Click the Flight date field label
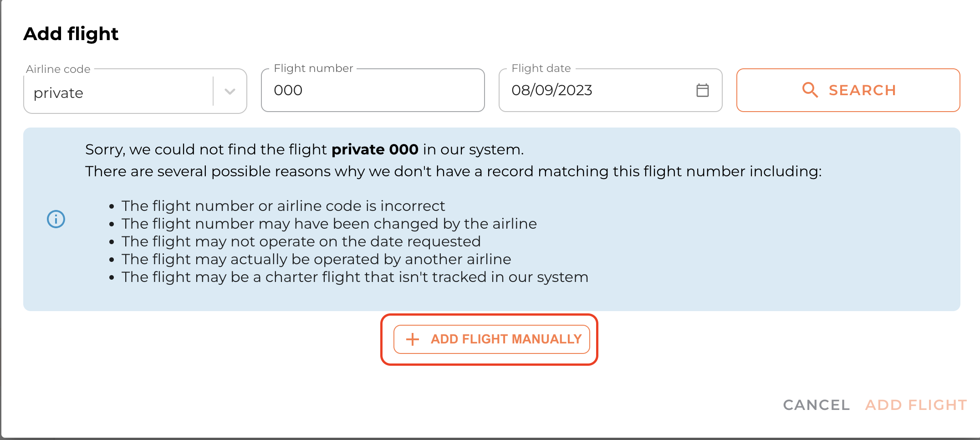Screen dimensions: 980x440 (541, 68)
